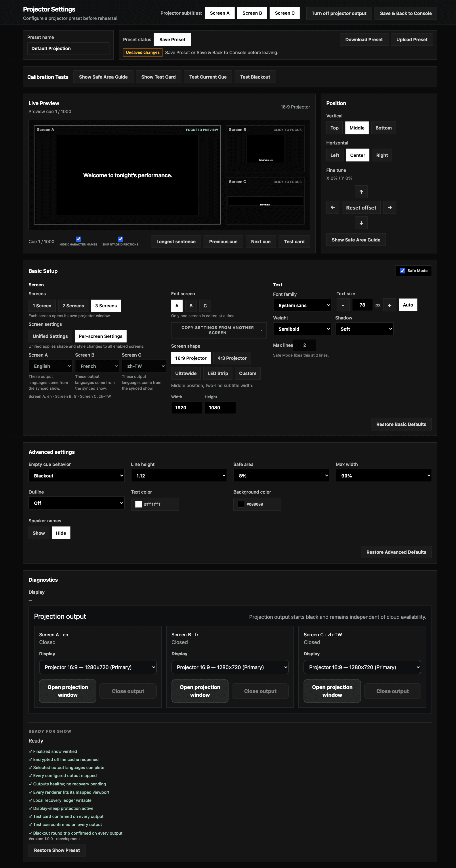This screenshot has height=868, width=456.
Task: Expand the Shadow dropdown
Action: (365, 329)
